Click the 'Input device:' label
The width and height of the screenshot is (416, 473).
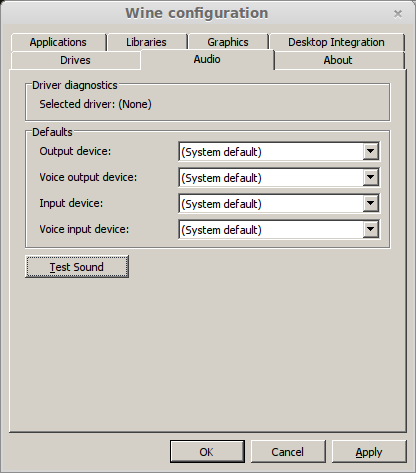tap(71, 203)
